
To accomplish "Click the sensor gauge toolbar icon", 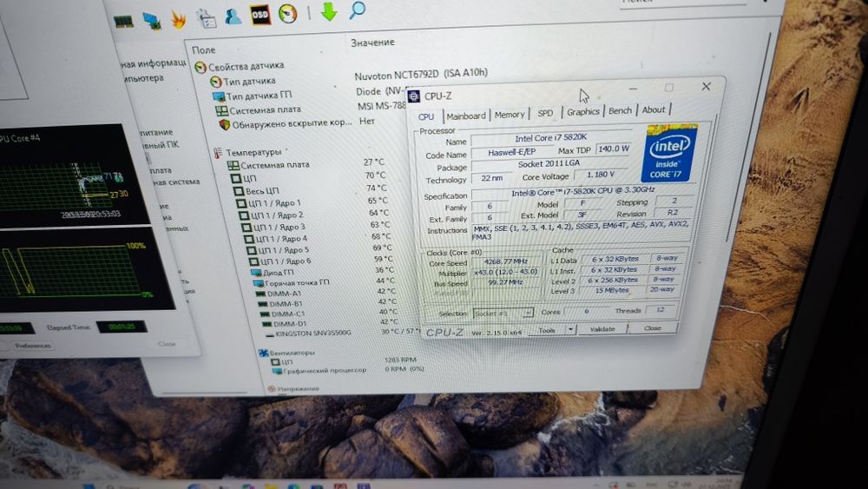I will point(288,14).
